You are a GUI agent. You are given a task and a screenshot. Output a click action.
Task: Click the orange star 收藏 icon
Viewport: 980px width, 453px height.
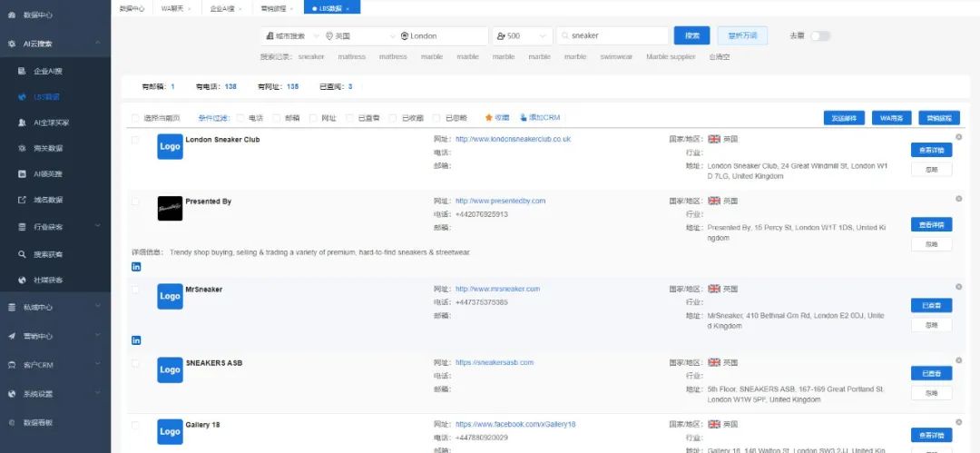point(488,118)
